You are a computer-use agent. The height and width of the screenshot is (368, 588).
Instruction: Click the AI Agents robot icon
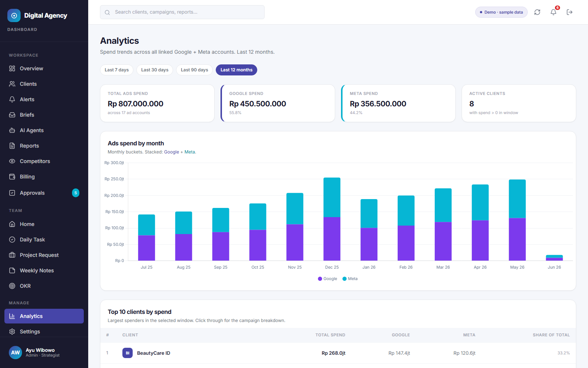click(12, 130)
